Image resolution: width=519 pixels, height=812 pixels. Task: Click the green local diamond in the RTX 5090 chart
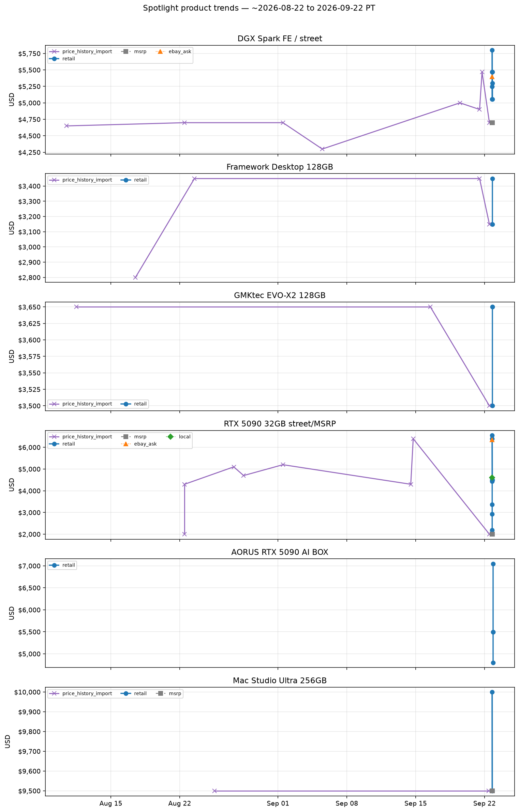(x=492, y=478)
